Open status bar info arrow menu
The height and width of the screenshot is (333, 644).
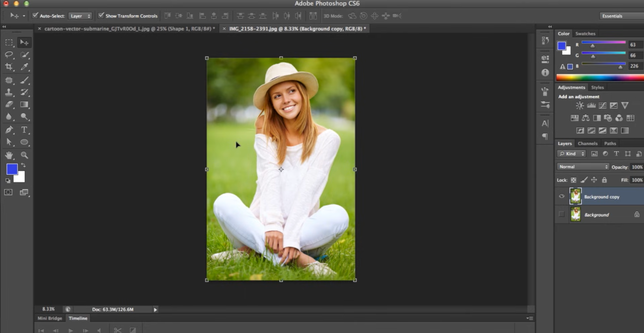pyautogui.click(x=155, y=310)
